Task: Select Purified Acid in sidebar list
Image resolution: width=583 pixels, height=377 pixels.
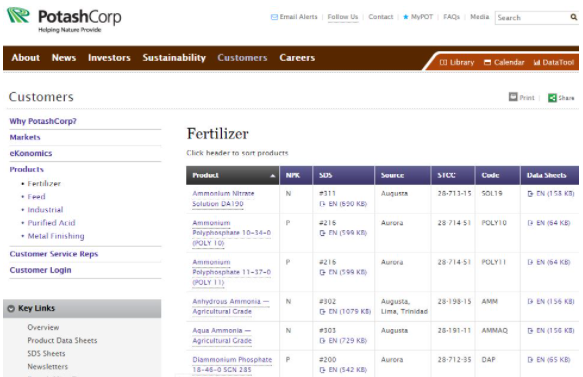Action: click(x=51, y=223)
